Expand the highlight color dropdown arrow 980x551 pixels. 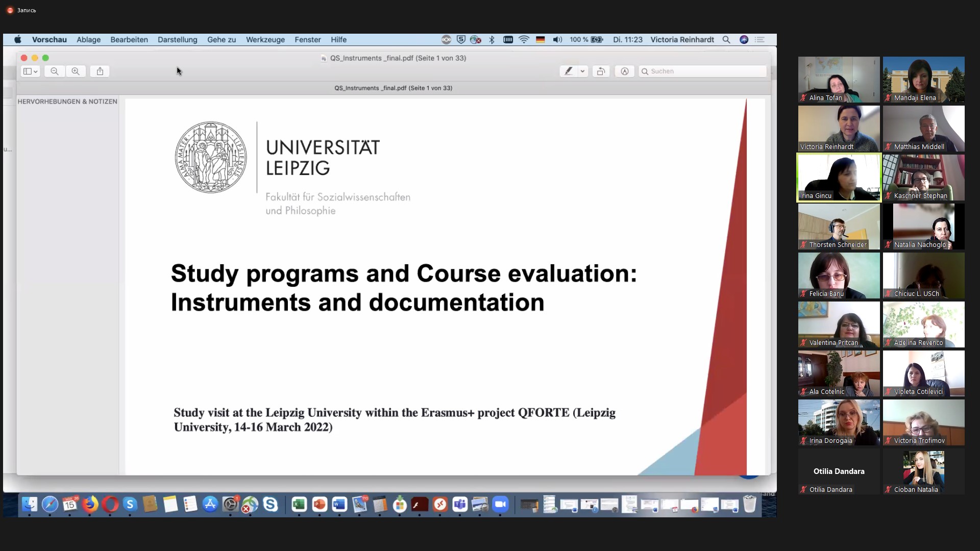point(582,71)
